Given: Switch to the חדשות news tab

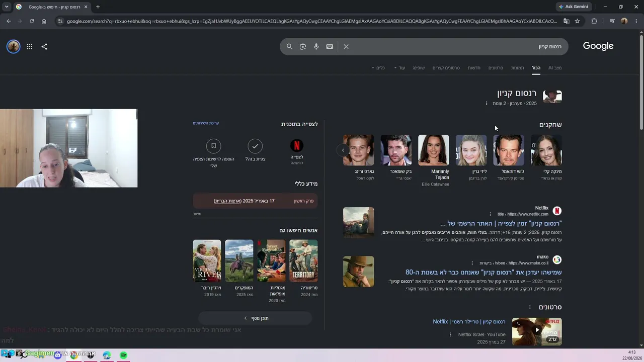Looking at the screenshot, I should (x=474, y=68).
